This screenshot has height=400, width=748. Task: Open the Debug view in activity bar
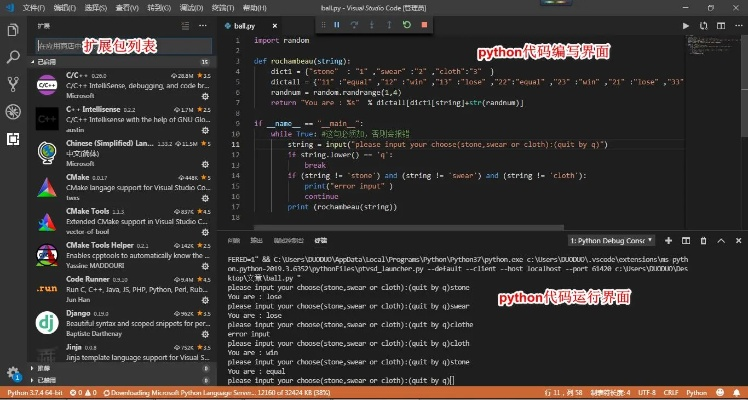[13, 111]
